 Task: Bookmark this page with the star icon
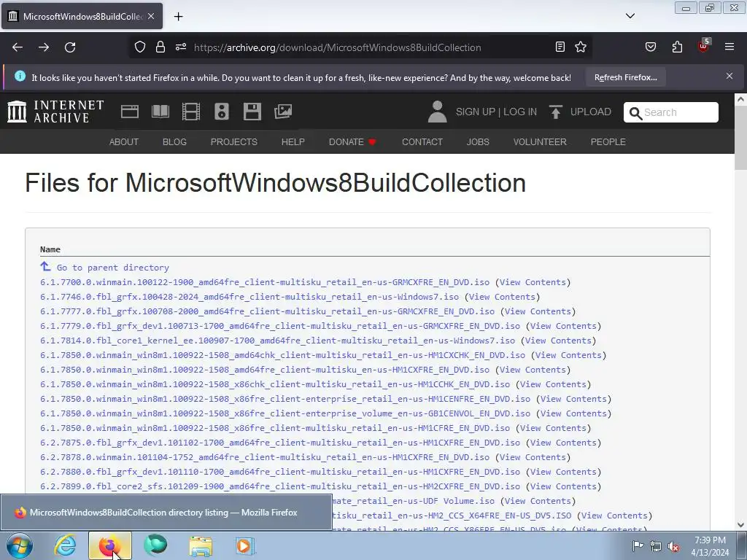[580, 47]
